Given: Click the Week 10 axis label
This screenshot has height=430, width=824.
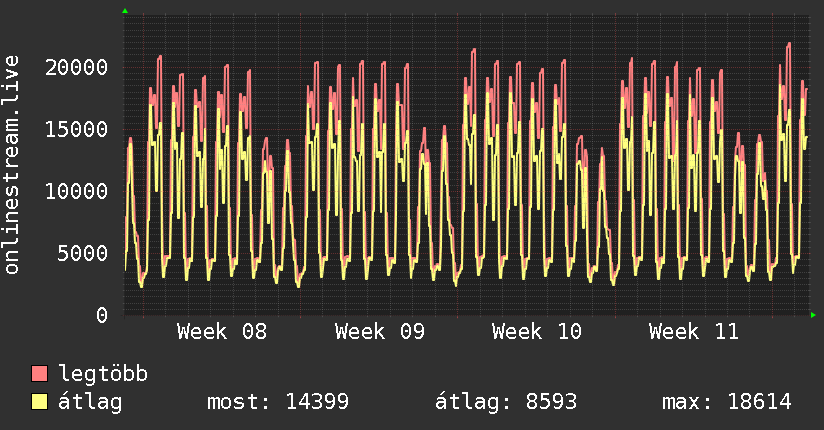Looking at the screenshot, I should click(x=537, y=332).
